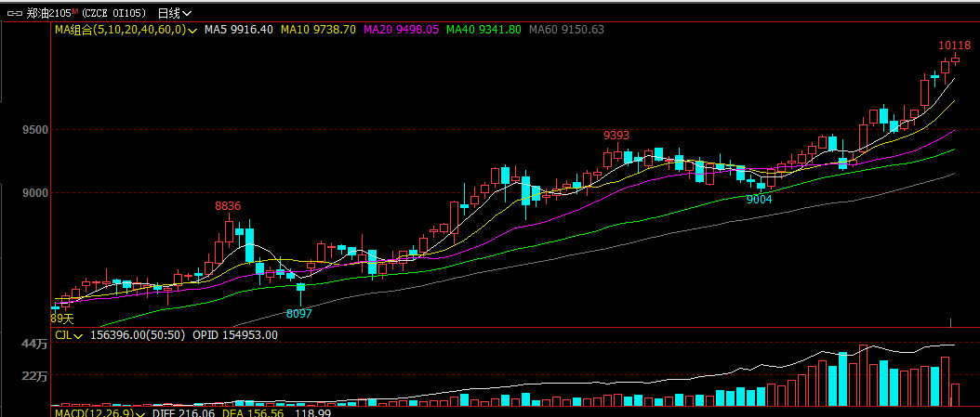Select the MA20 9498.05 legend value
The image size is (980, 417).
[402, 30]
